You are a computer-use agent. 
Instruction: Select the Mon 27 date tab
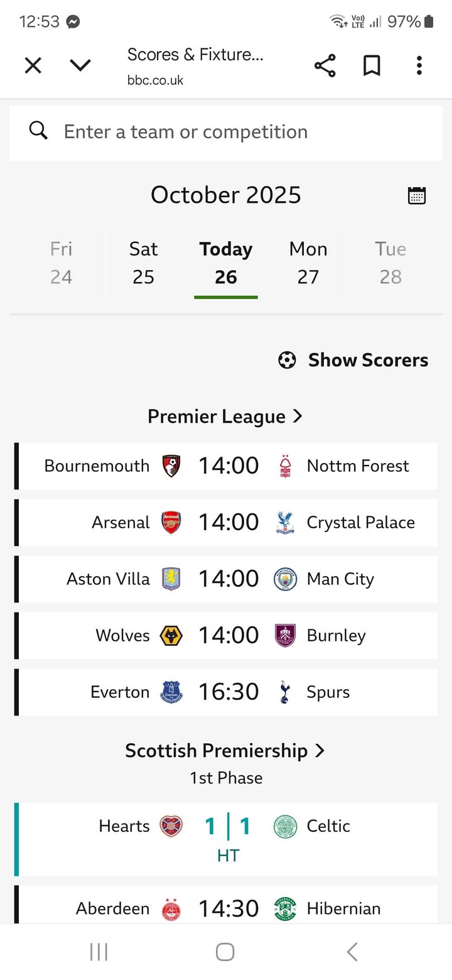[x=308, y=263]
